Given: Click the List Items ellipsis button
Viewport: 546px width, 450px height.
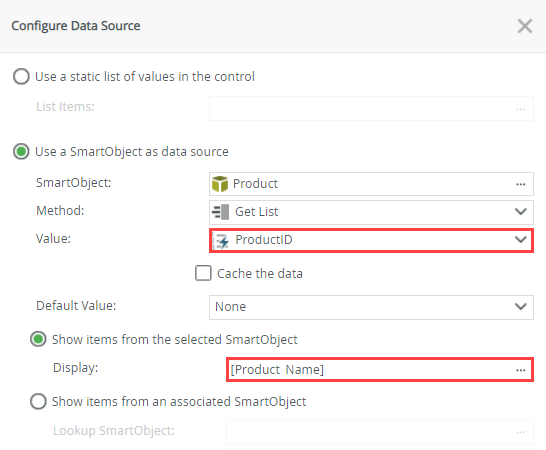Looking at the screenshot, I should [x=521, y=109].
